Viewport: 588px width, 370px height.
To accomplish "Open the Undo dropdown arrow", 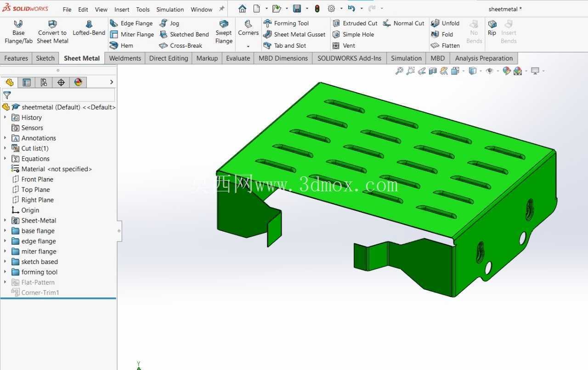I will click(x=362, y=9).
